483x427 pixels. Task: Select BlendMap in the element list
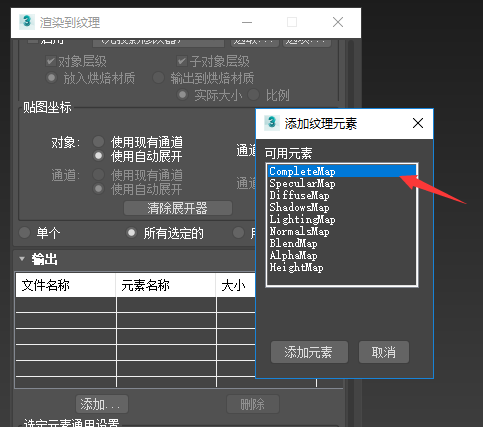[x=342, y=243]
